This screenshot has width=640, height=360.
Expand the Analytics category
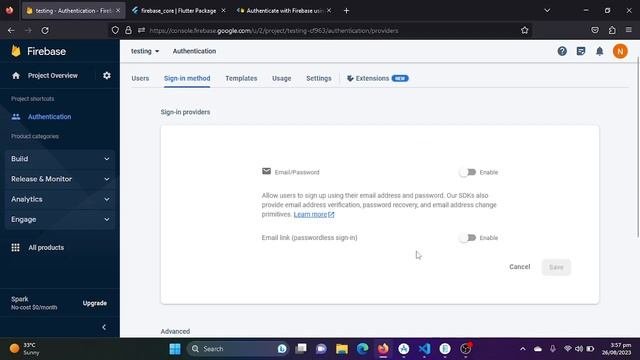tap(60, 199)
